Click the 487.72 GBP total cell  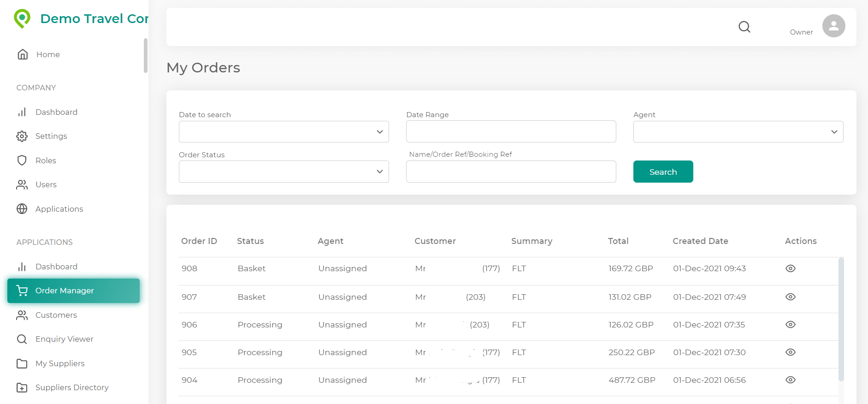pos(632,380)
